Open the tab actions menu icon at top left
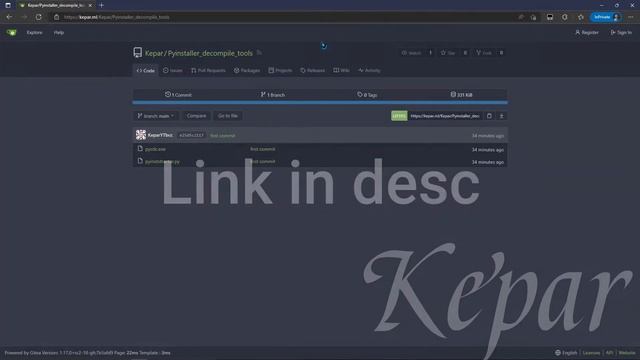The width and height of the screenshot is (640, 360). pos(8,5)
